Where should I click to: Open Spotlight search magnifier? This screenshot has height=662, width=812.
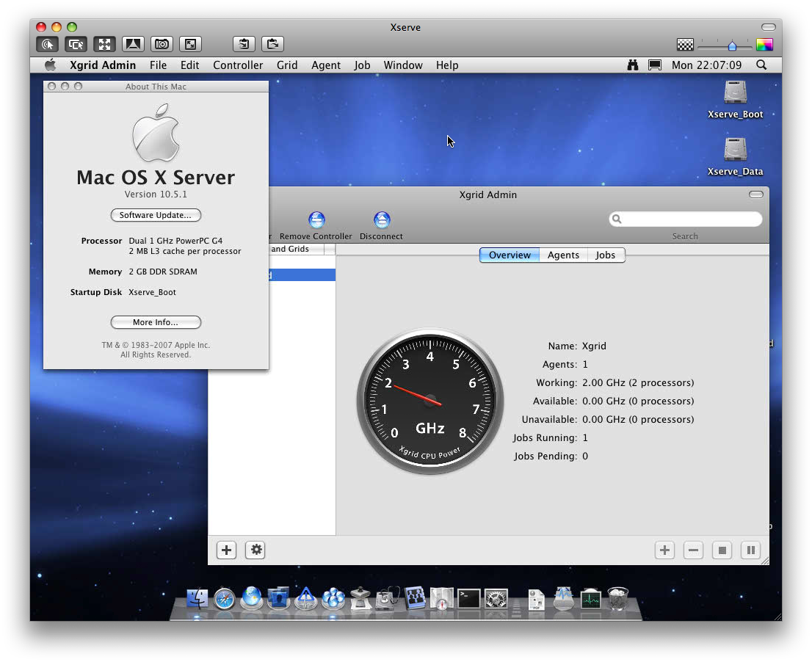tap(761, 65)
